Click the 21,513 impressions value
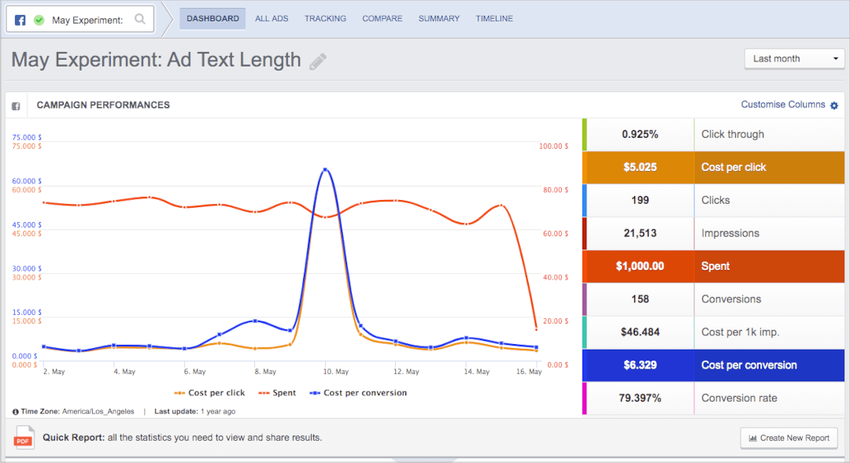The image size is (850, 463). coord(640,234)
